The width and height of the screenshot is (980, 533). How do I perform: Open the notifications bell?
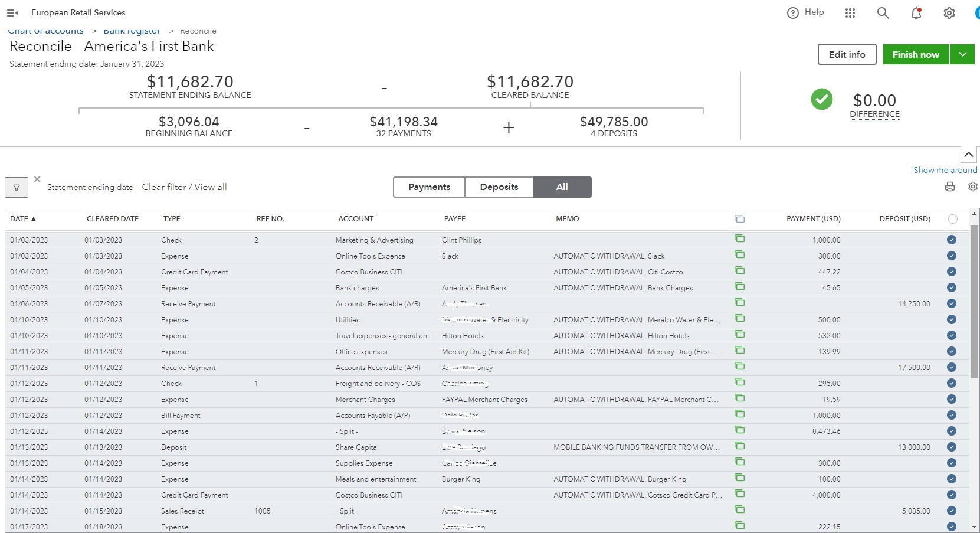click(x=916, y=13)
